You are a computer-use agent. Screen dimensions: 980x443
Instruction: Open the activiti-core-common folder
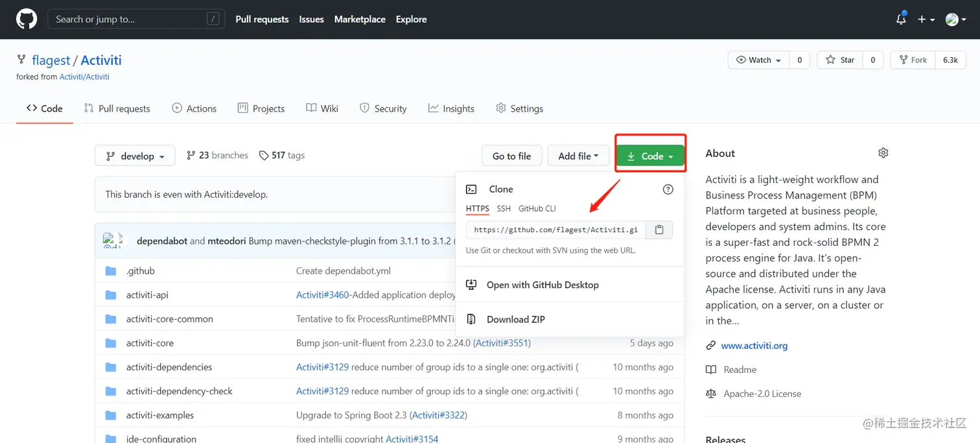tap(170, 318)
